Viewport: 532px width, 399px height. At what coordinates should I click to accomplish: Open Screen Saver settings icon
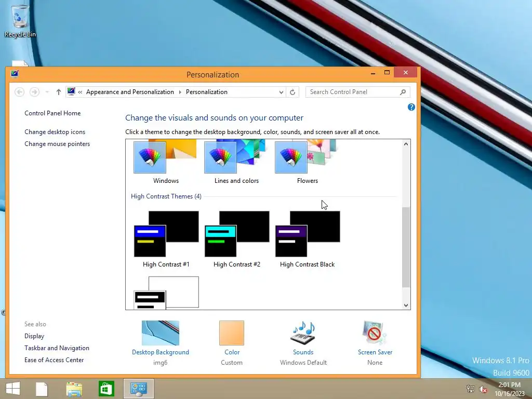click(375, 333)
